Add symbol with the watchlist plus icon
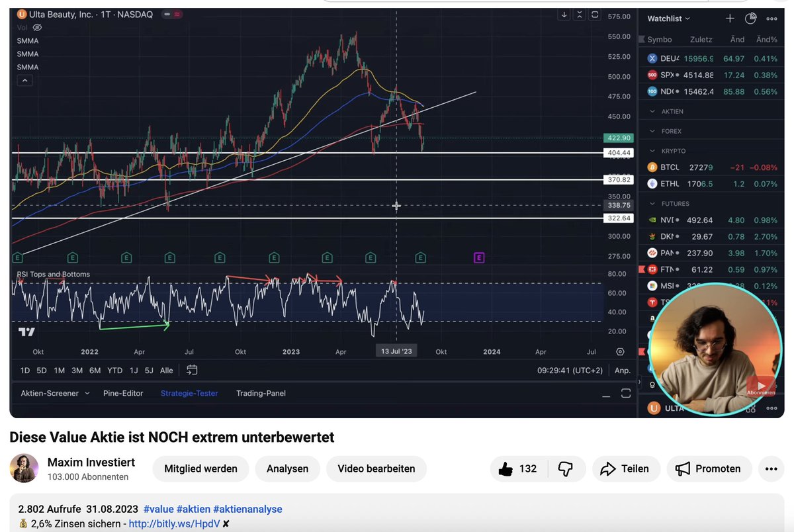The height and width of the screenshot is (532, 794). click(x=730, y=19)
